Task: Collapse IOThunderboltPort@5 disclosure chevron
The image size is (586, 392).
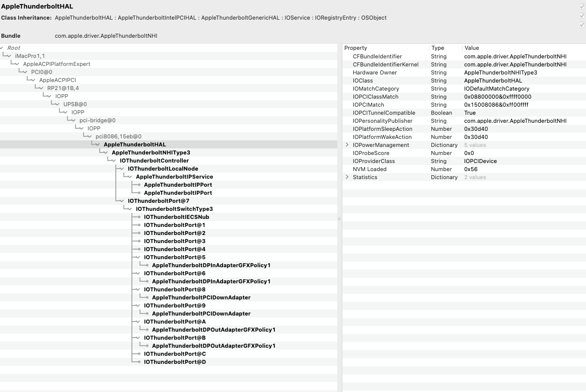Action: tap(137, 257)
